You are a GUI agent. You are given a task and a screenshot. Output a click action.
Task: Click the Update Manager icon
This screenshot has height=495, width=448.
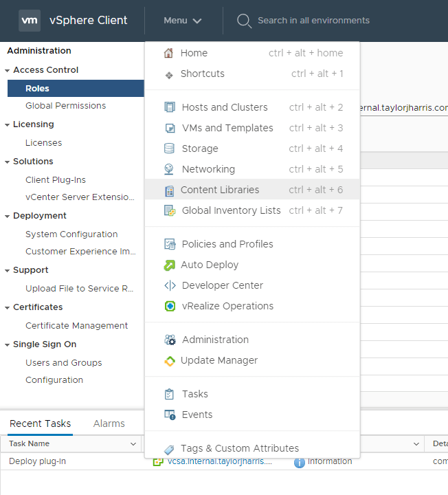coord(170,360)
